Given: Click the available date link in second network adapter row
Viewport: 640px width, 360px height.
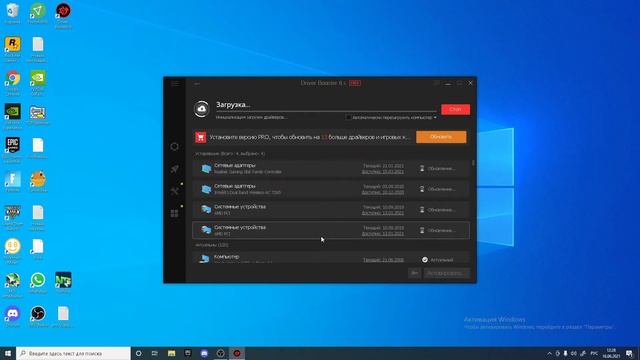Looking at the screenshot, I should pos(383,192).
